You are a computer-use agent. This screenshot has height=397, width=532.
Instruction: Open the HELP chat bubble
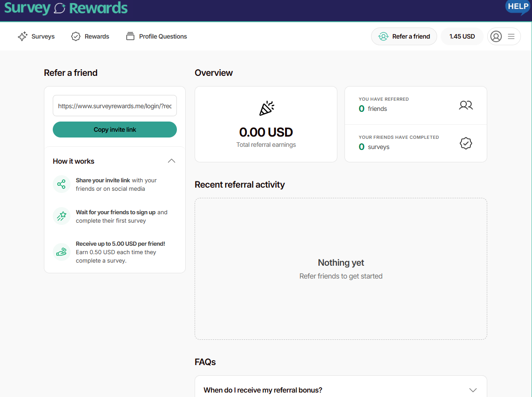(x=517, y=7)
